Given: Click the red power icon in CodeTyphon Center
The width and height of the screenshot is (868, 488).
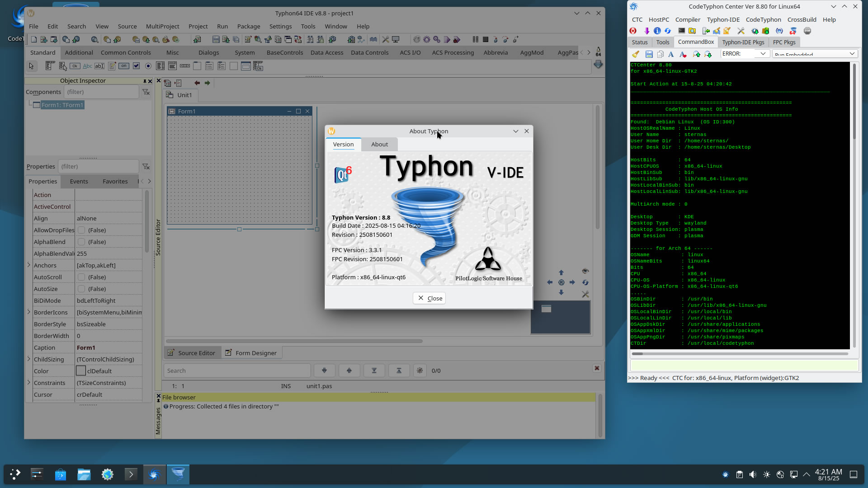Looking at the screenshot, I should tap(633, 31).
